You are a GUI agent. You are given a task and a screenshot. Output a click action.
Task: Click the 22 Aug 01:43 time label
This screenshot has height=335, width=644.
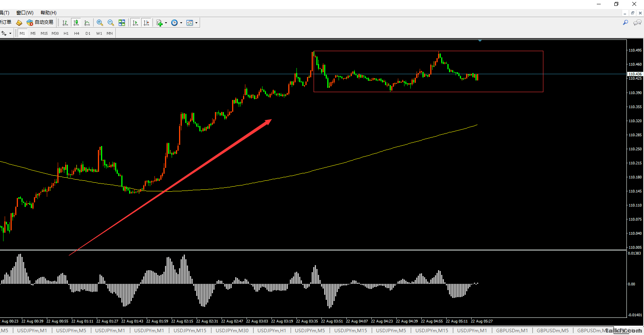[132, 321]
